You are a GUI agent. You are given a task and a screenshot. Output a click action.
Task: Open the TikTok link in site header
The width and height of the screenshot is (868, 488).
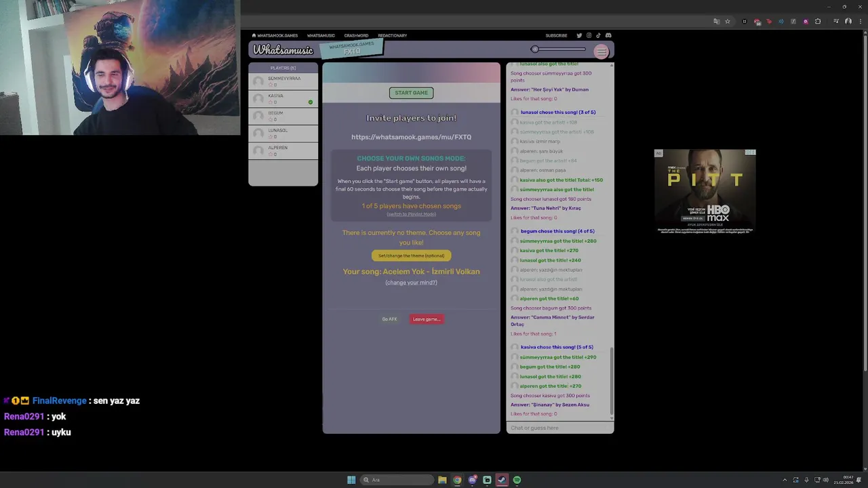pos(598,35)
